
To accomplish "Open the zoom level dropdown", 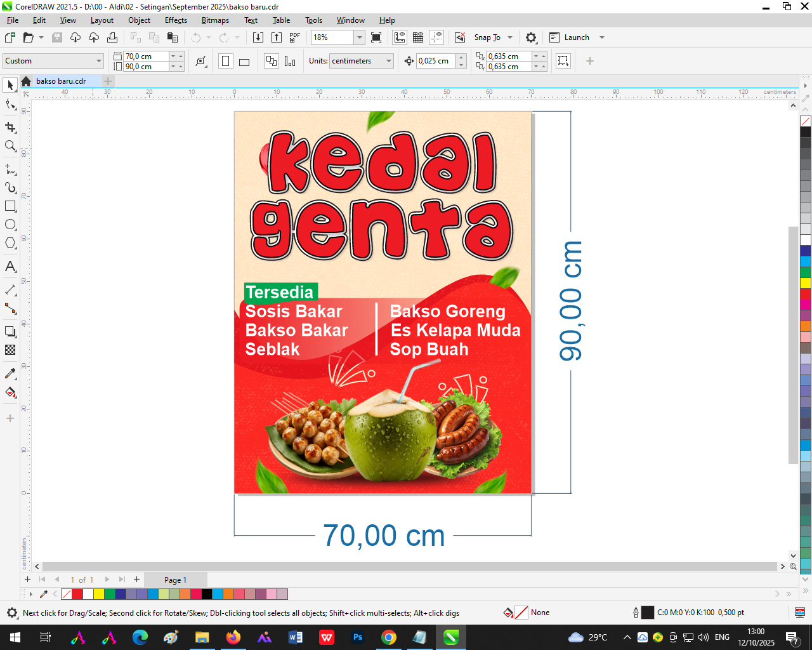I will click(x=359, y=37).
